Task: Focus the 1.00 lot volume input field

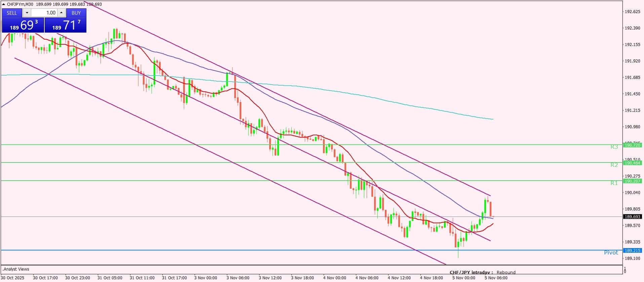Action: point(44,13)
